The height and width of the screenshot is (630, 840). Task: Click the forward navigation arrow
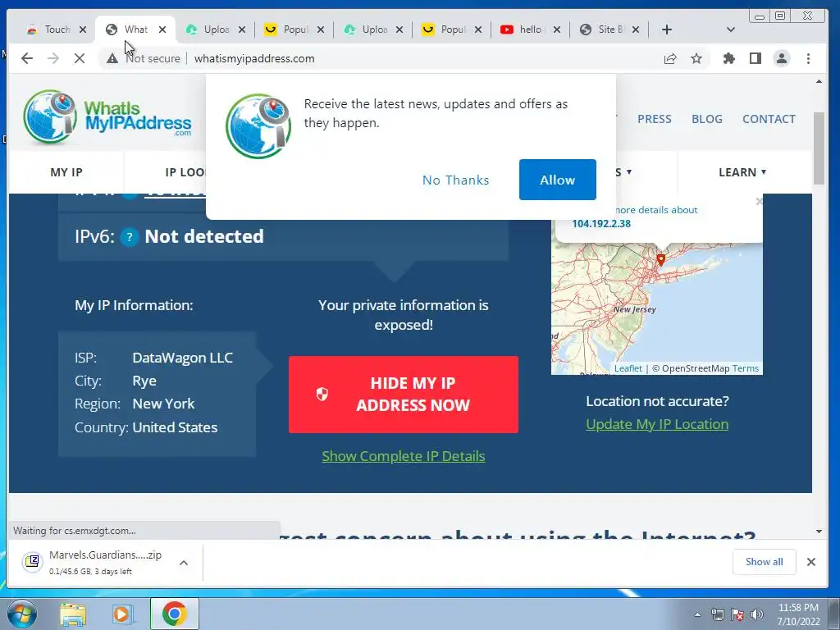(x=53, y=58)
